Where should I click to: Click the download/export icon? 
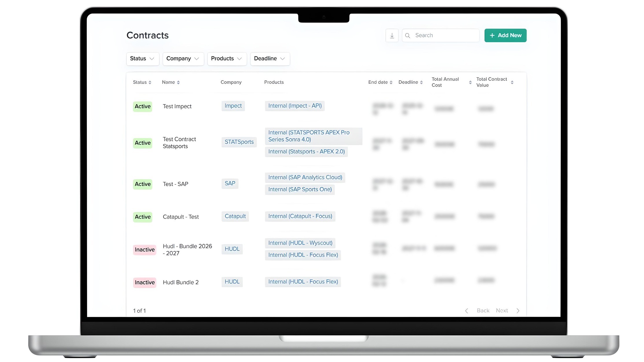tap(392, 35)
